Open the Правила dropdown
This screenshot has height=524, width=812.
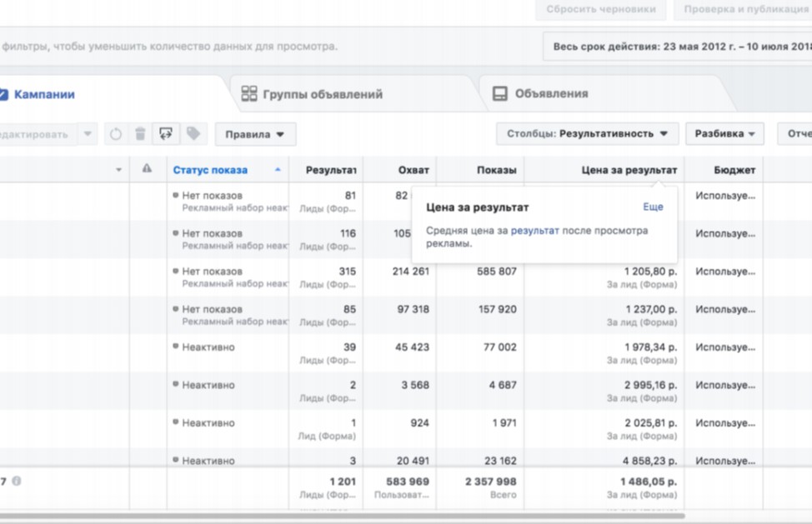(255, 134)
